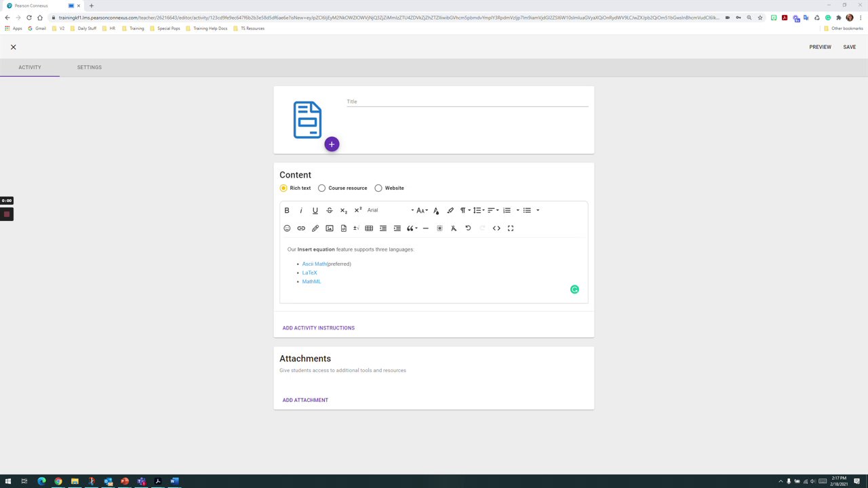
Task: Open the line height dropdown
Action: pyautogui.click(x=479, y=210)
